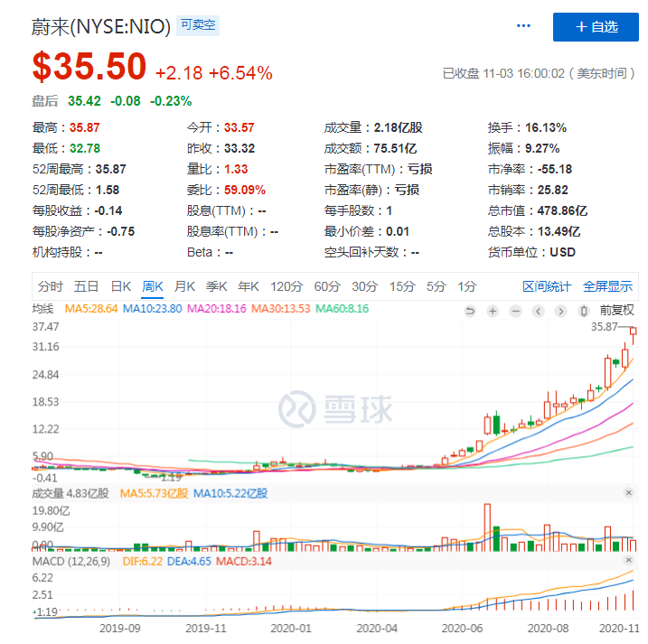Select the 月K monthly chart tab
This screenshot has height=644, width=648.
pos(184,285)
